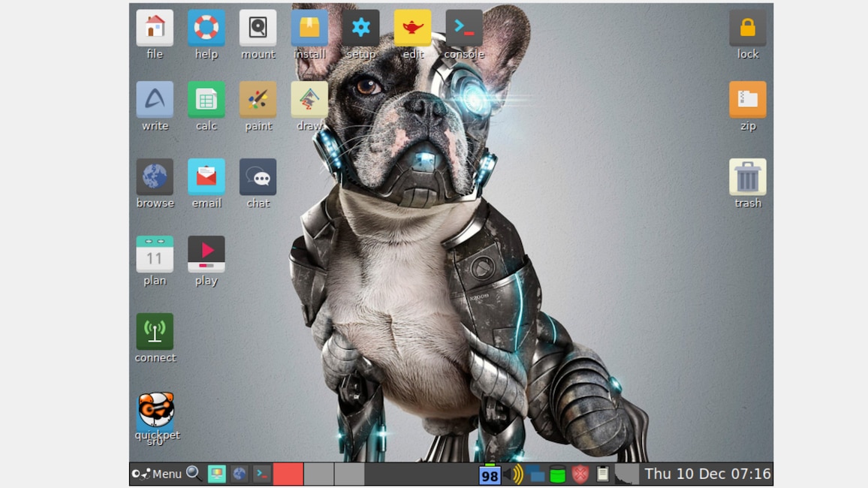
Task: Open the Draw application
Action: [309, 100]
